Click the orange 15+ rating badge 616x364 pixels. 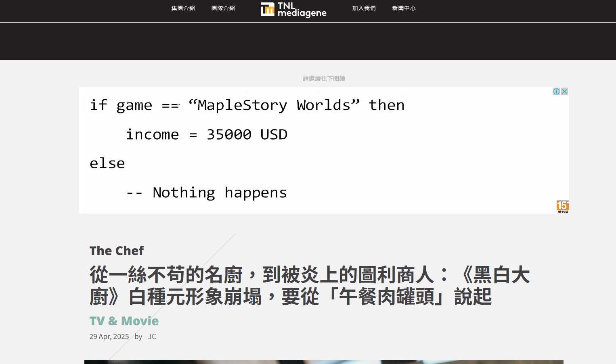tap(562, 207)
